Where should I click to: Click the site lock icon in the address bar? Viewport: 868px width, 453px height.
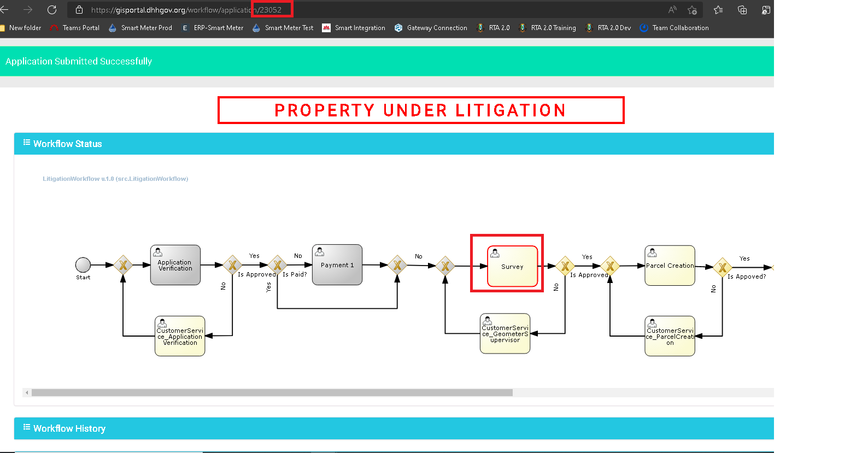(79, 10)
